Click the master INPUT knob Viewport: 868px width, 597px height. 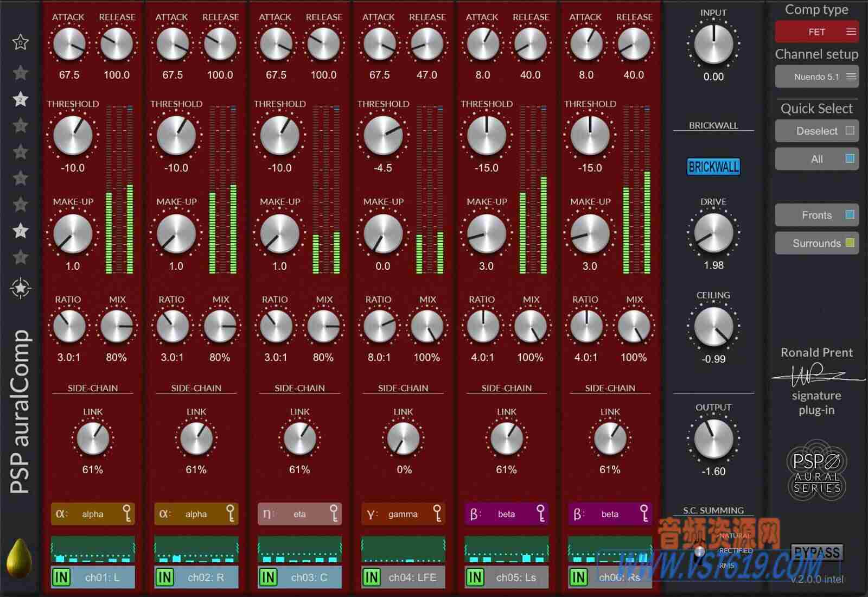pyautogui.click(x=713, y=45)
